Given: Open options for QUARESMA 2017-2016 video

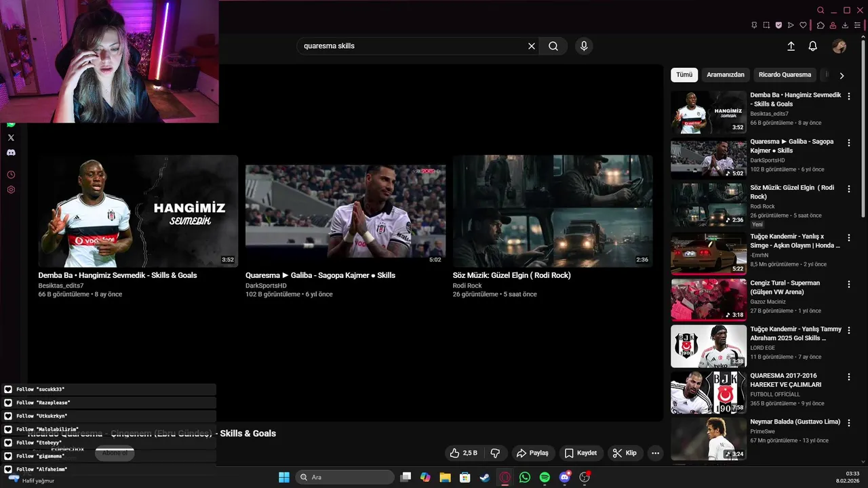Looking at the screenshot, I should pos(848,376).
